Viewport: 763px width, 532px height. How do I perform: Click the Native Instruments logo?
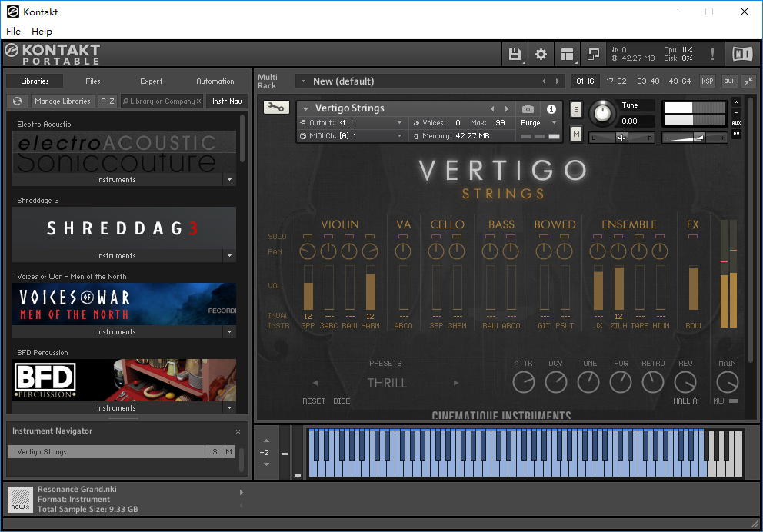[x=742, y=54]
